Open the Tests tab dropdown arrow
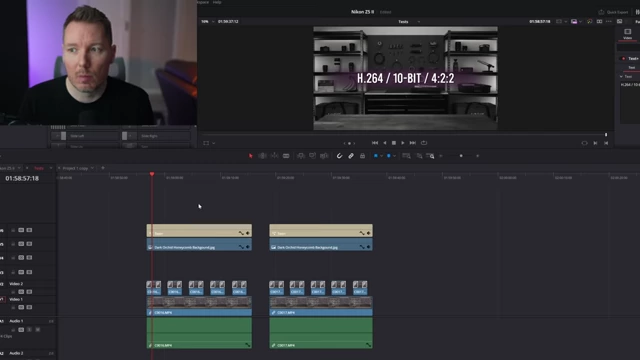Image resolution: width=640 pixels, height=360 pixels. pos(51,168)
